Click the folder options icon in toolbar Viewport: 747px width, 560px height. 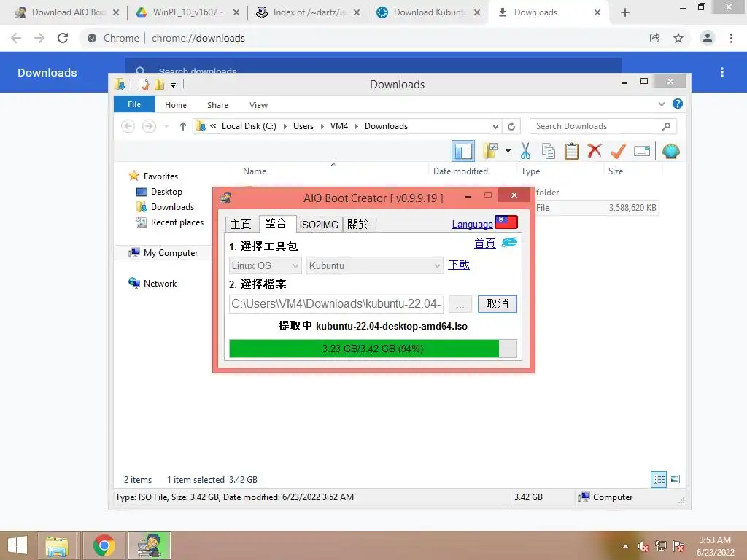490,151
